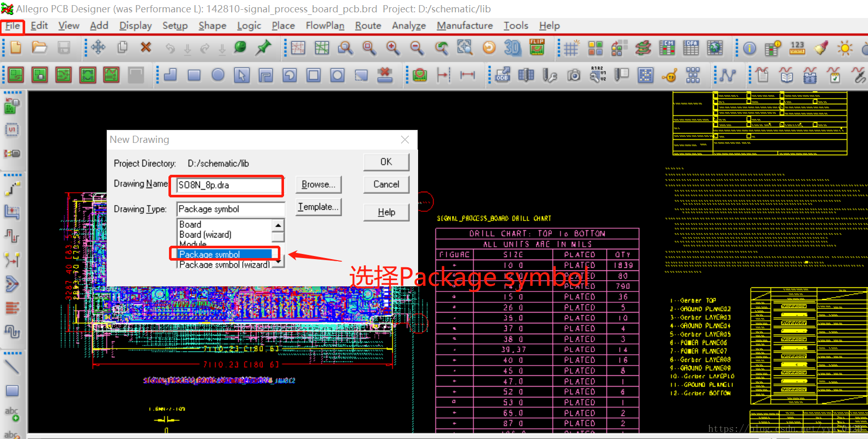Click the paintbrush dehighlight icon
The height and width of the screenshot is (439, 868).
[821, 48]
